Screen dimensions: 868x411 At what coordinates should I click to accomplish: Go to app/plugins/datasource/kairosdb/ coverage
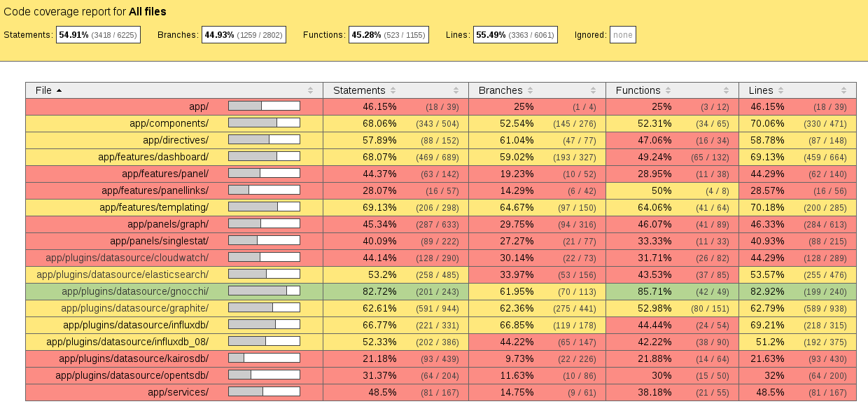tap(134, 358)
